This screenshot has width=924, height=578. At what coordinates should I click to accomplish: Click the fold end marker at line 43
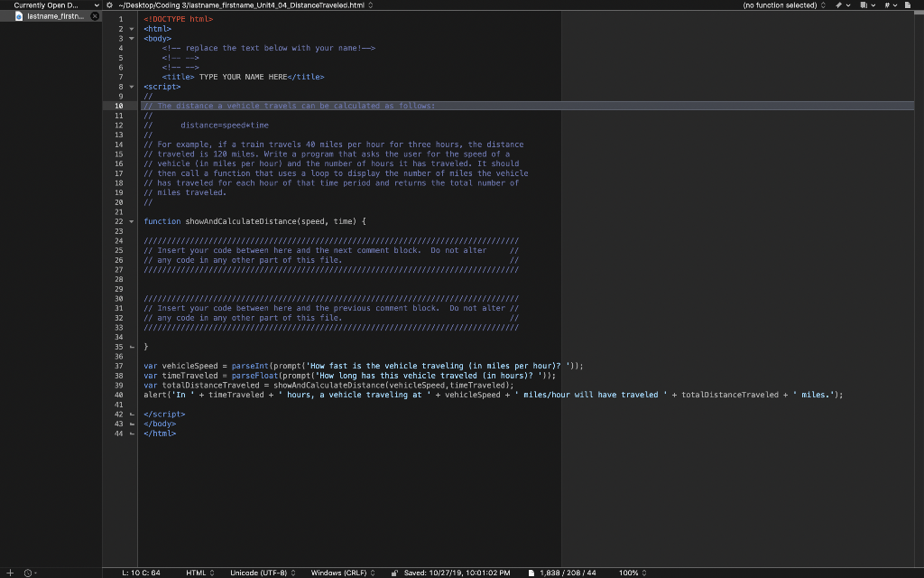[132, 424]
